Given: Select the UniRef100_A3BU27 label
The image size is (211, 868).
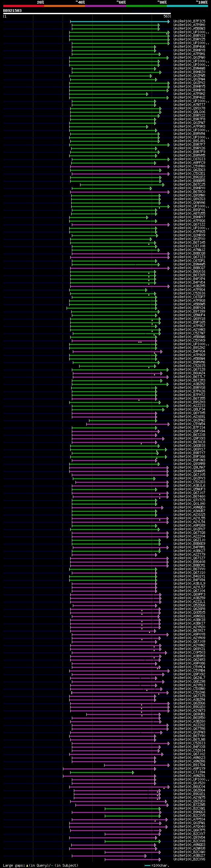Looking at the screenshot, I should (190, 855).
